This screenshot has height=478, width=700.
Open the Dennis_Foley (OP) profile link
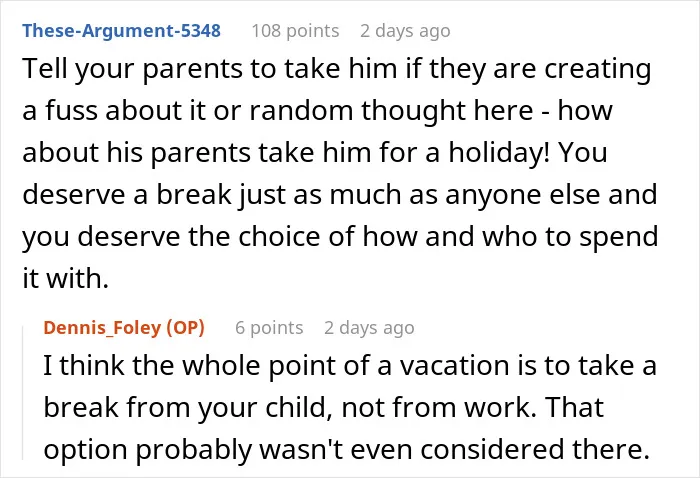[124, 328]
